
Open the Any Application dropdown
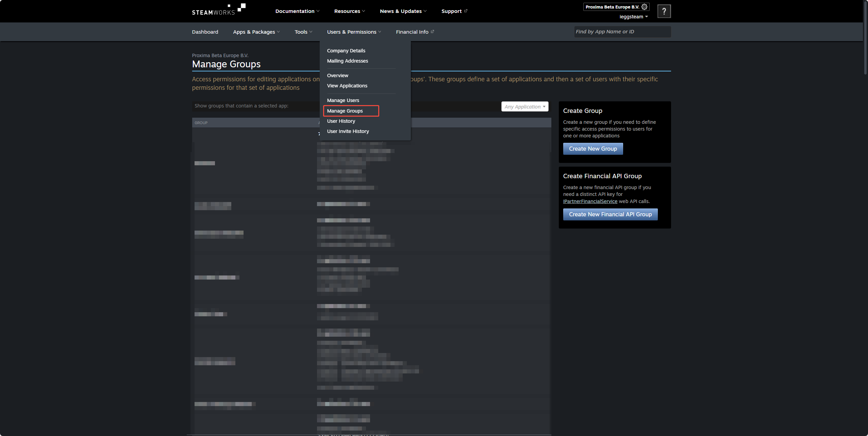524,106
